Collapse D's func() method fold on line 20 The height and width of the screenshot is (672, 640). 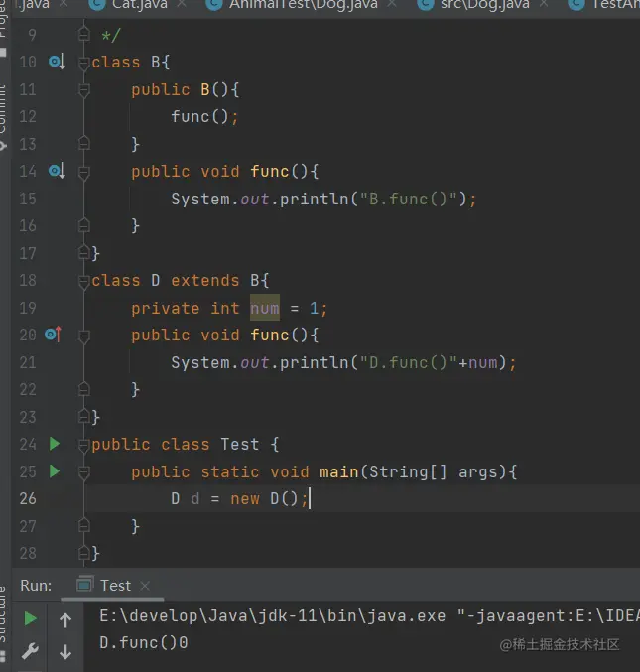(84, 336)
